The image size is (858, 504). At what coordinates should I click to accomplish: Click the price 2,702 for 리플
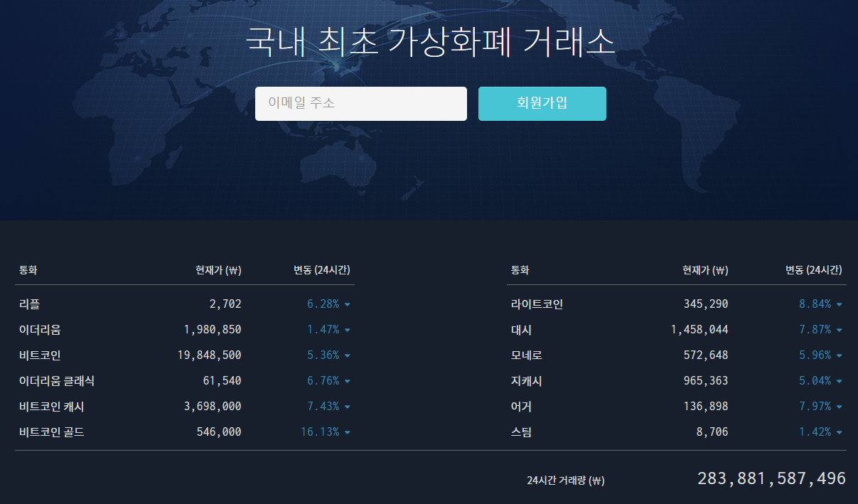coord(225,304)
